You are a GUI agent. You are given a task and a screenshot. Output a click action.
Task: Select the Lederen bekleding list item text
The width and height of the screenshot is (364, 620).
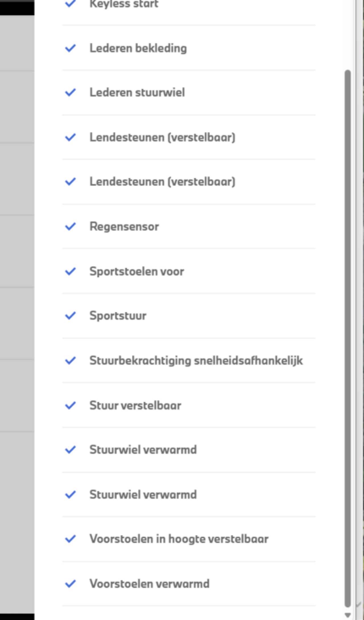138,48
